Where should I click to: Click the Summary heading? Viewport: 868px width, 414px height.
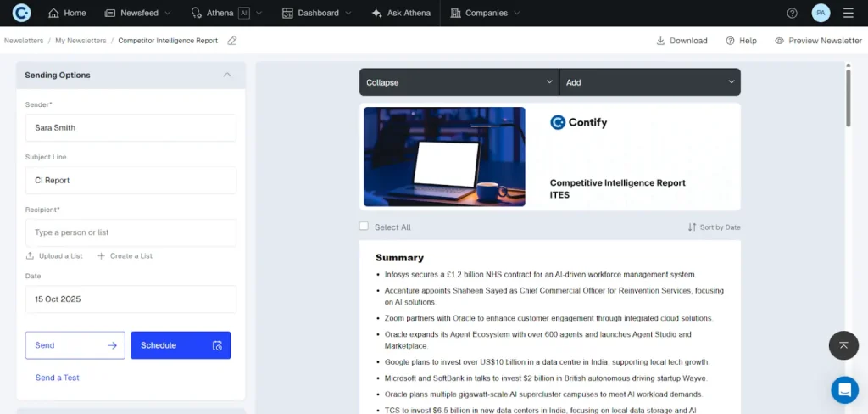(x=400, y=258)
